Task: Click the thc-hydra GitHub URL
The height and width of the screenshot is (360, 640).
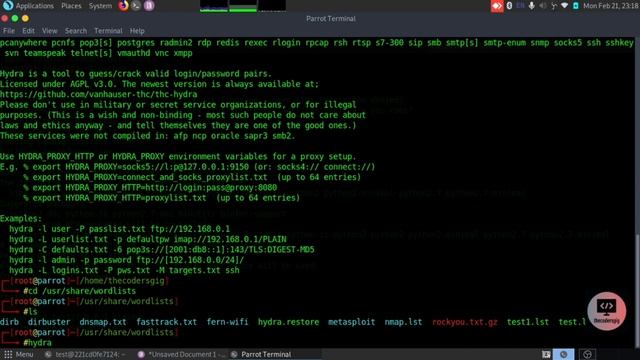Action: pyautogui.click(x=98, y=94)
